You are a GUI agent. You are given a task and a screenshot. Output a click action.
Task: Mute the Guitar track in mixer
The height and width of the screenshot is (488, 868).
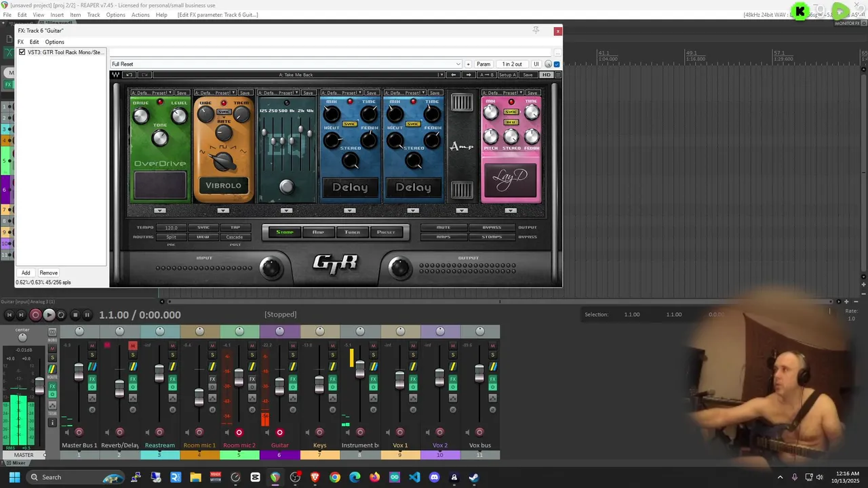[293, 346]
